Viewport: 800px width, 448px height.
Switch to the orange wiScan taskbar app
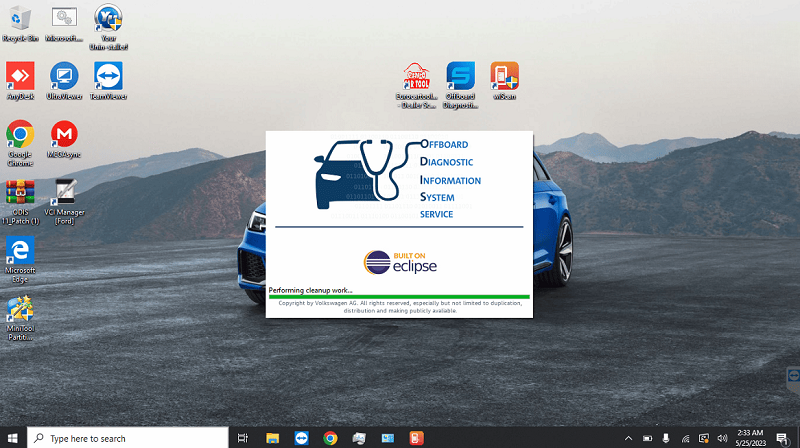416,438
